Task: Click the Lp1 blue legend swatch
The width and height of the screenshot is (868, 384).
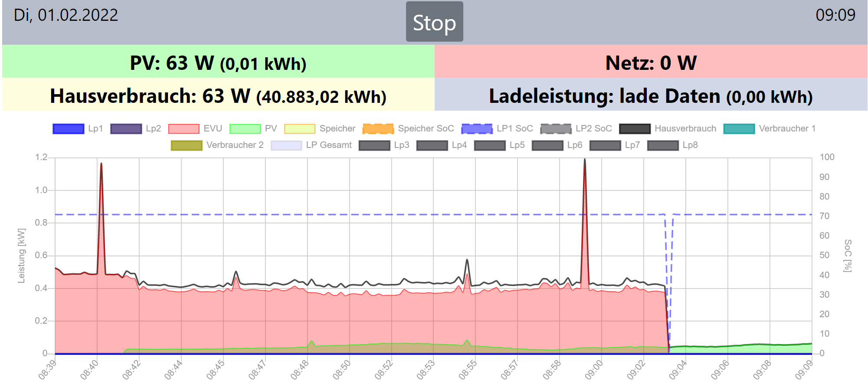Action: pyautogui.click(x=68, y=129)
